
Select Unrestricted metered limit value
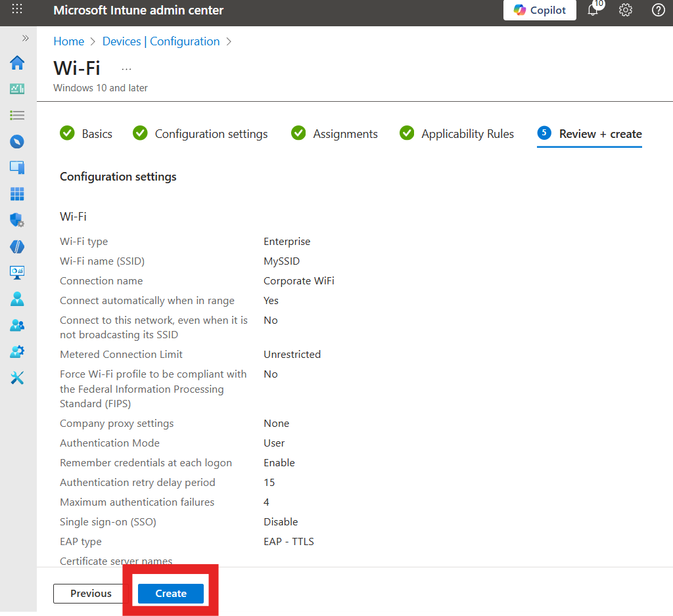[292, 355]
